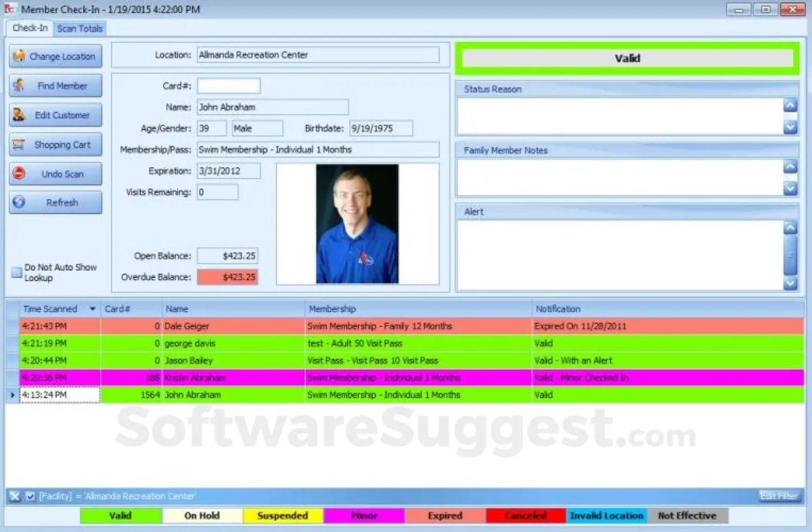The image size is (812, 532).
Task: Click the Location field Allmanda Recreation Center
Action: point(318,55)
